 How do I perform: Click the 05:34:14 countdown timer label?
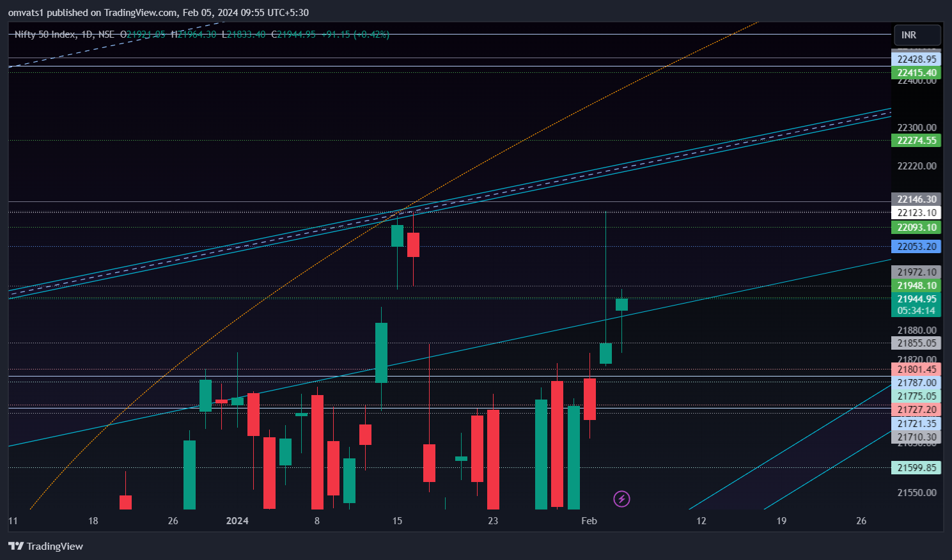pyautogui.click(x=916, y=311)
